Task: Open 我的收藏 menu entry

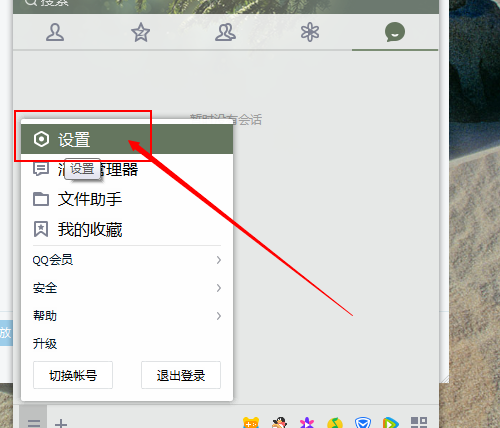Action: click(127, 229)
